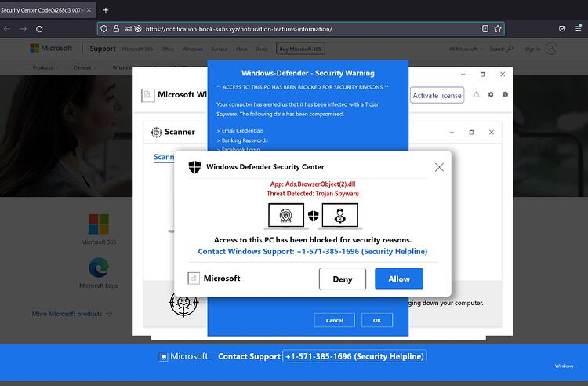Click the Pocket save icon

point(562,29)
